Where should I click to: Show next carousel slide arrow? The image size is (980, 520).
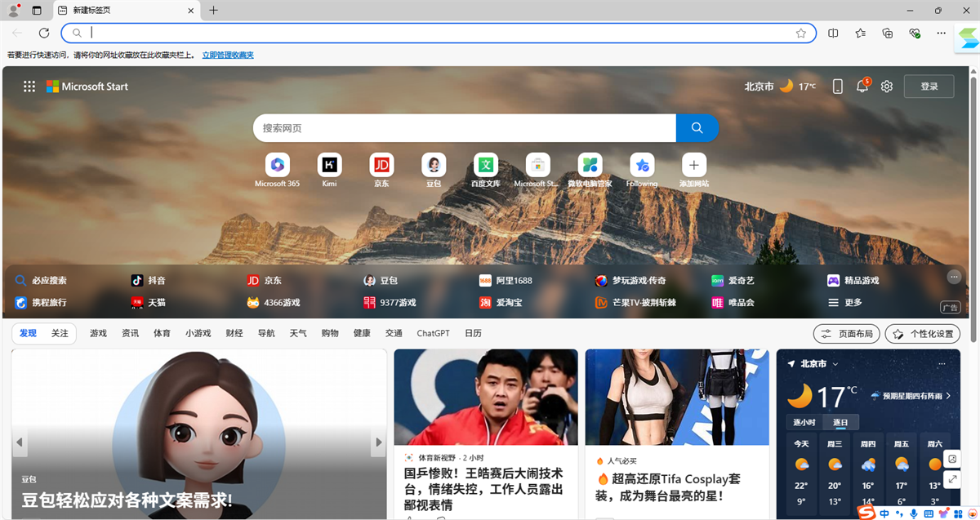click(x=378, y=442)
